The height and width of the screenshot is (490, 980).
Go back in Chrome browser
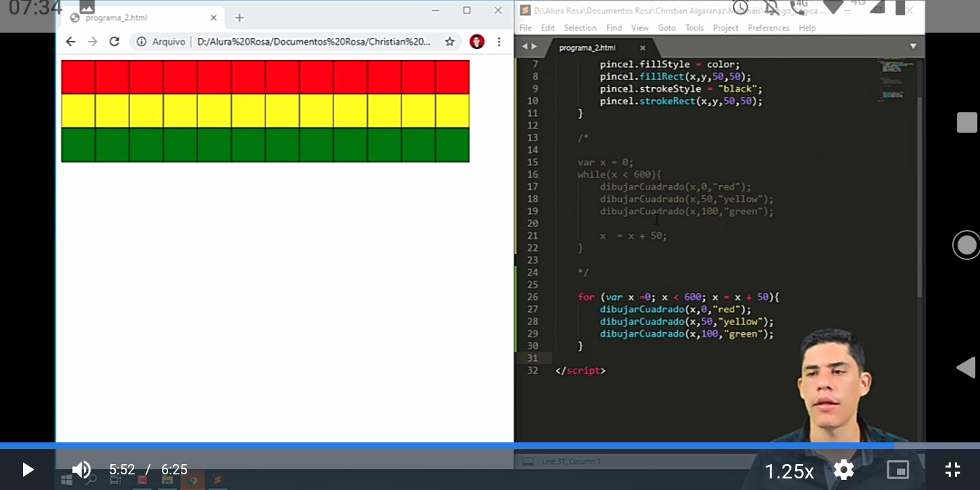(x=71, y=42)
